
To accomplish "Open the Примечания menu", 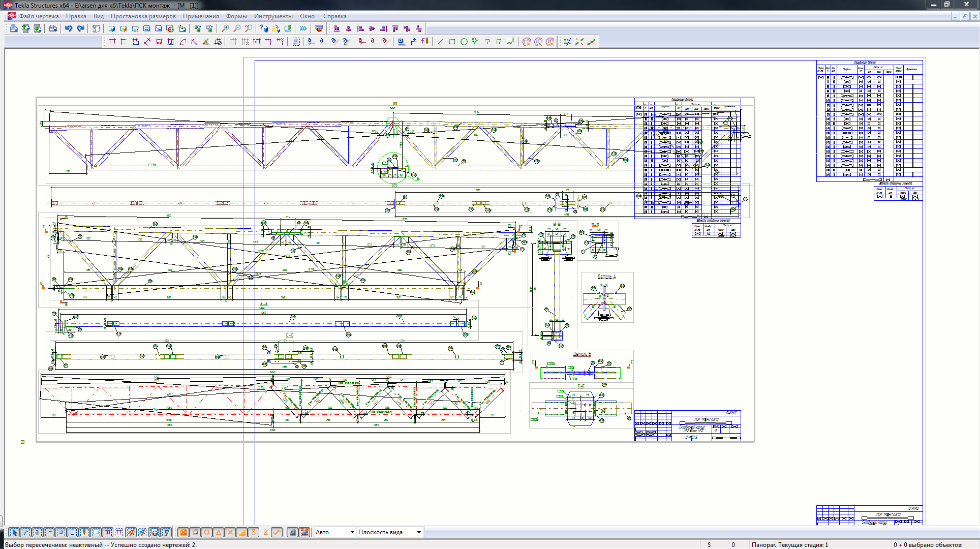I will [201, 16].
